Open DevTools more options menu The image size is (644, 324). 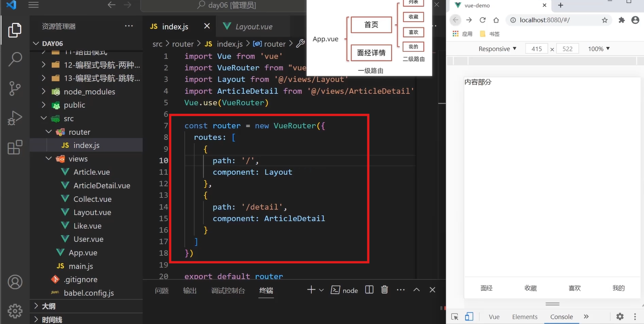(634, 316)
